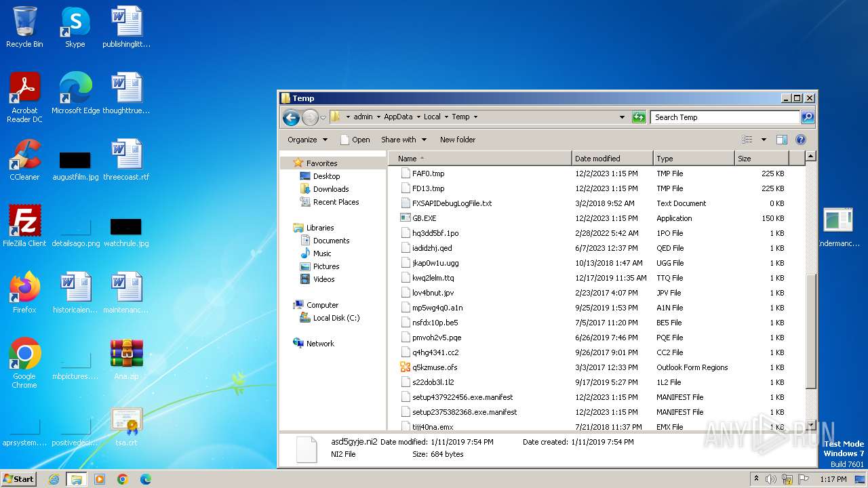Expand the arrow after admin in path
The image size is (868, 488).
coord(378,117)
